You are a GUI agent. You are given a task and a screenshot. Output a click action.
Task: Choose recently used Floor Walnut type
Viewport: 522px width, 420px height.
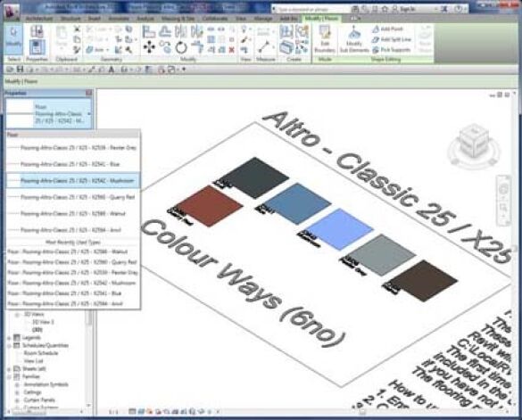point(73,251)
